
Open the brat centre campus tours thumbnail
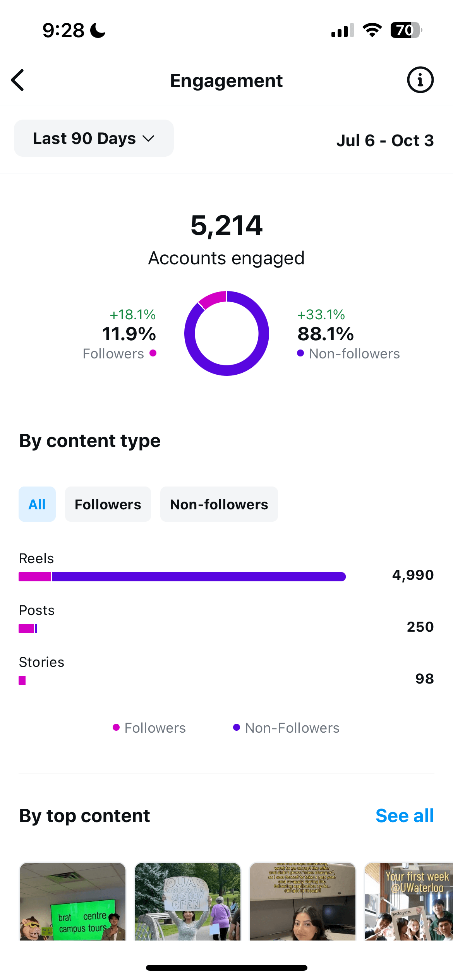click(73, 901)
